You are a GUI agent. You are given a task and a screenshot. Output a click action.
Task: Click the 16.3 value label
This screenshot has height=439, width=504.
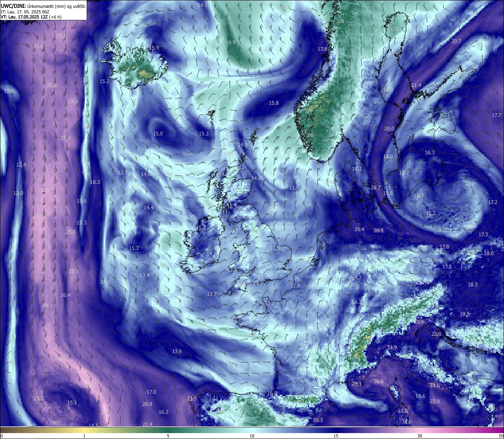430,152
